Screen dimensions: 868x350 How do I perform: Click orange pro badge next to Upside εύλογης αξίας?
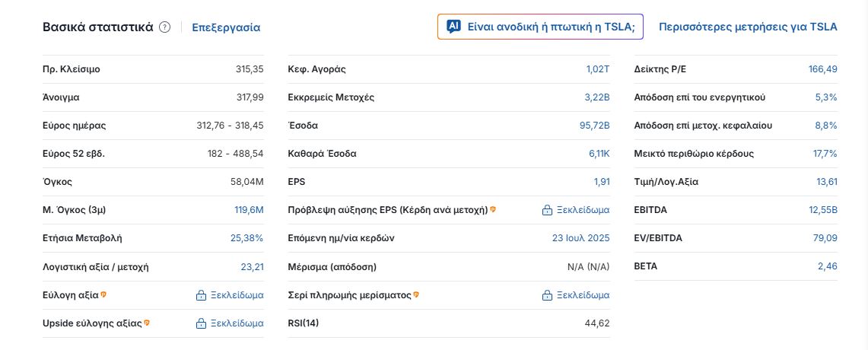147,323
